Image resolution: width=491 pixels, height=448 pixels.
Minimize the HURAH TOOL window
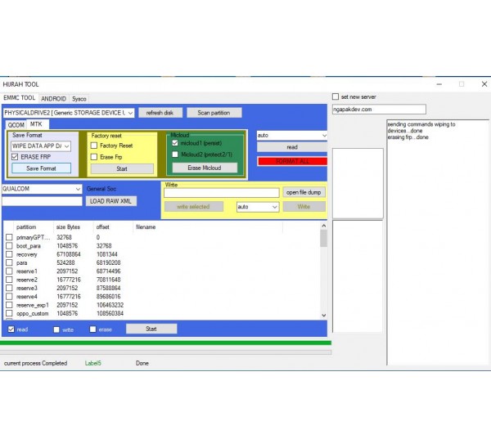click(439, 84)
